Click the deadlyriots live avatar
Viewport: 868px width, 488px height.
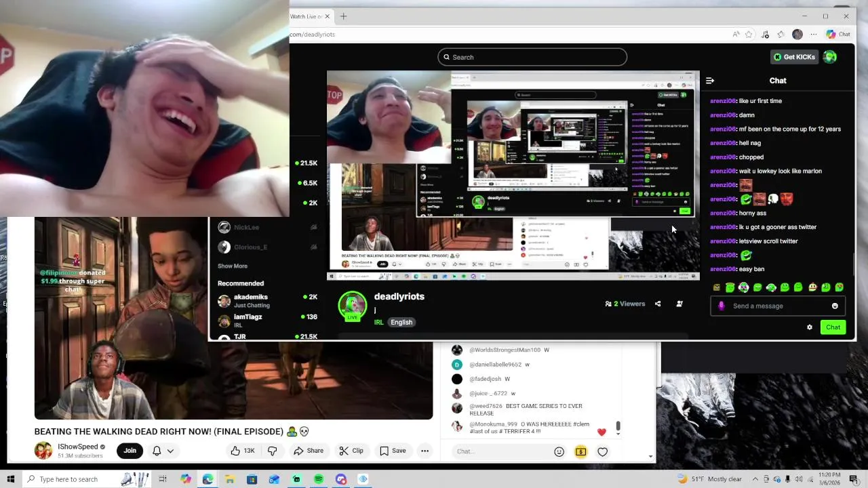[353, 306]
